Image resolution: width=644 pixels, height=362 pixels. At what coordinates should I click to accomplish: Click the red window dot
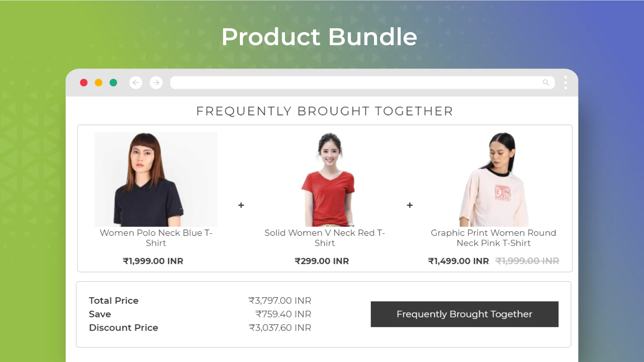pos(84,83)
